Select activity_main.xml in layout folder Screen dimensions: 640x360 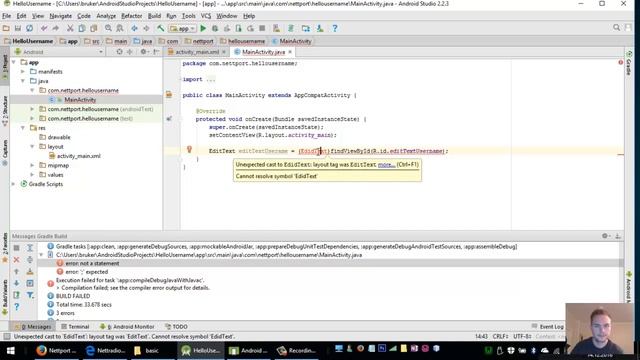(x=79, y=156)
